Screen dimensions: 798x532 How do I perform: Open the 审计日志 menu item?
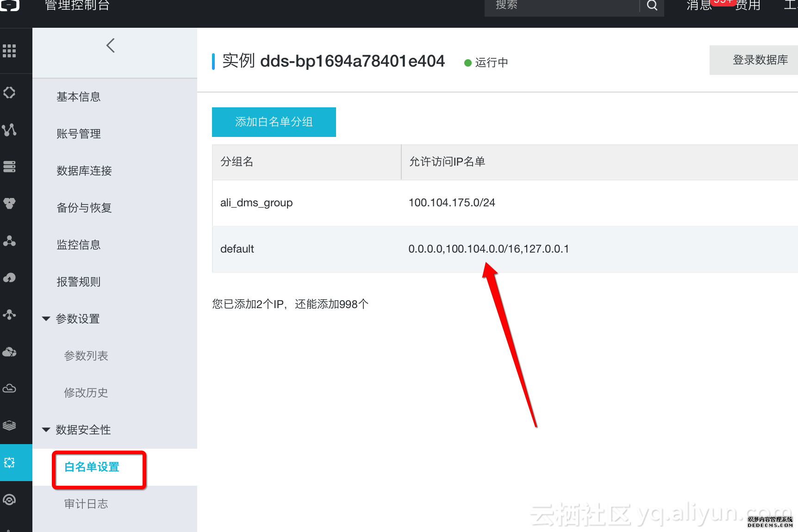[x=86, y=504]
